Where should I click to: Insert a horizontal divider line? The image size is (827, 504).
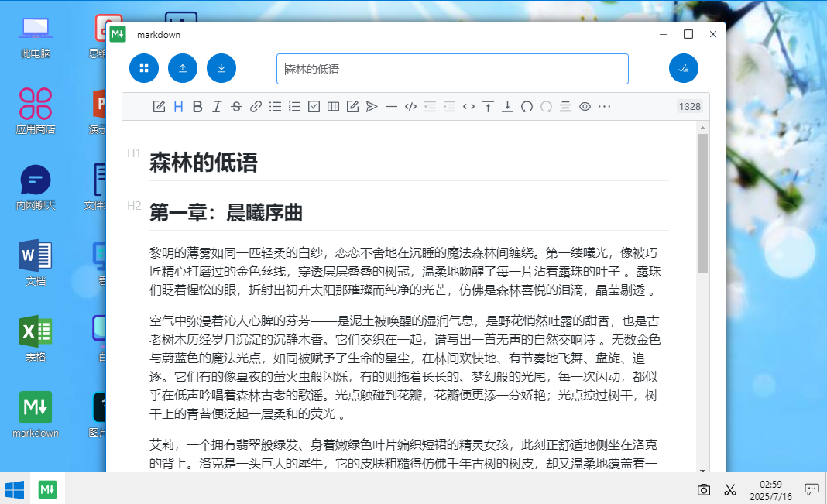click(391, 107)
